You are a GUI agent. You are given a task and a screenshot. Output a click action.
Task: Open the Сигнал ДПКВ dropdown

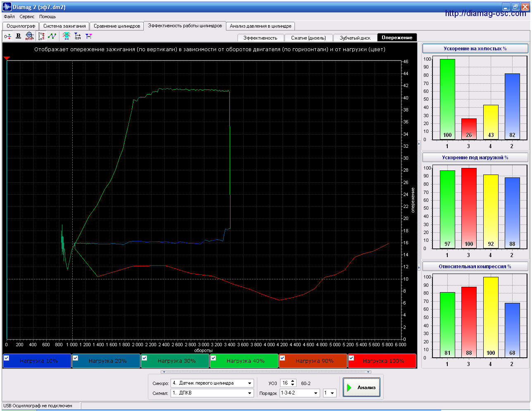[249, 393]
